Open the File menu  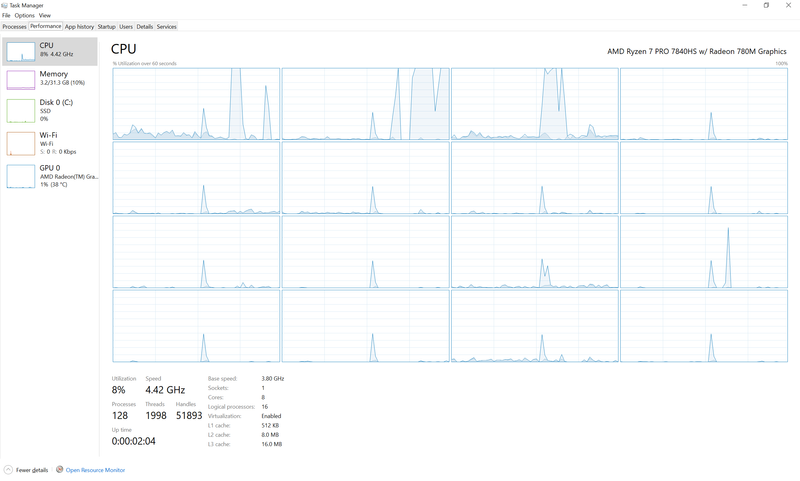click(6, 15)
